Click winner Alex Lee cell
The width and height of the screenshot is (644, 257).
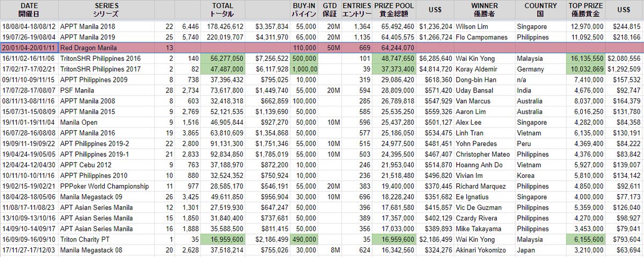pos(485,122)
